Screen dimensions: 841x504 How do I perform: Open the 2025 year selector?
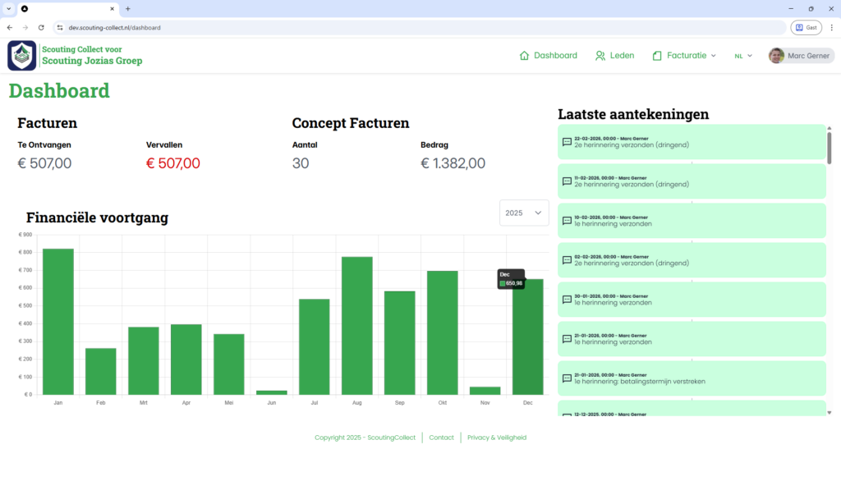(x=524, y=212)
